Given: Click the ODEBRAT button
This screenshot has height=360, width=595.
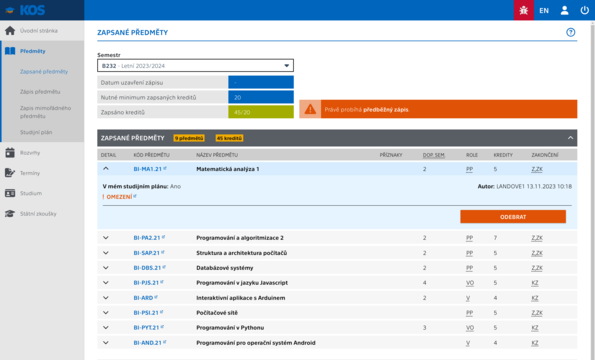Looking at the screenshot, I should click(513, 217).
